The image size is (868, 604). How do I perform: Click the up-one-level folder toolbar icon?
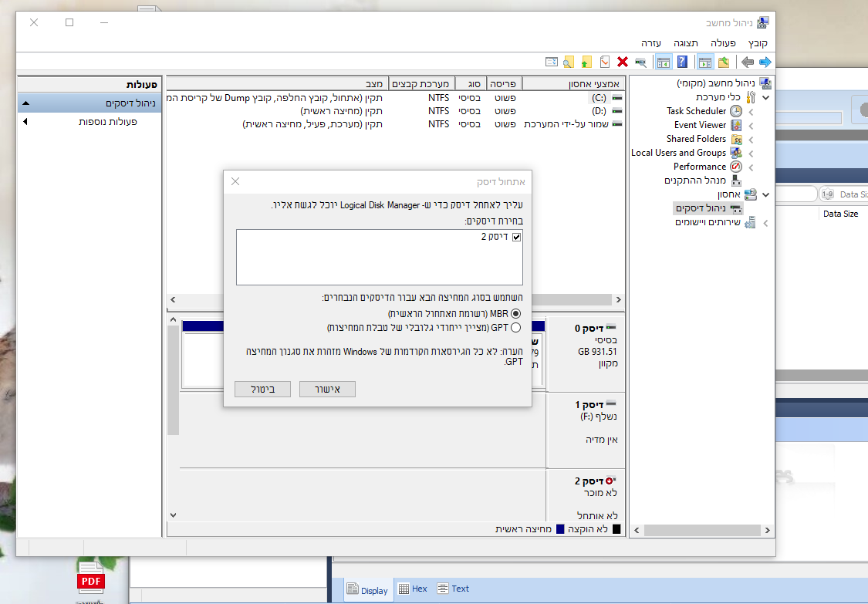coord(724,62)
